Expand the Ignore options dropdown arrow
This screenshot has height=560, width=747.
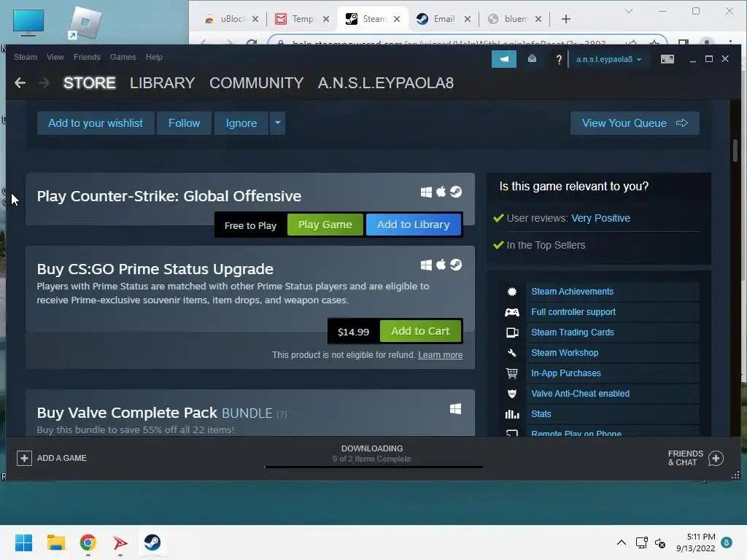(278, 122)
